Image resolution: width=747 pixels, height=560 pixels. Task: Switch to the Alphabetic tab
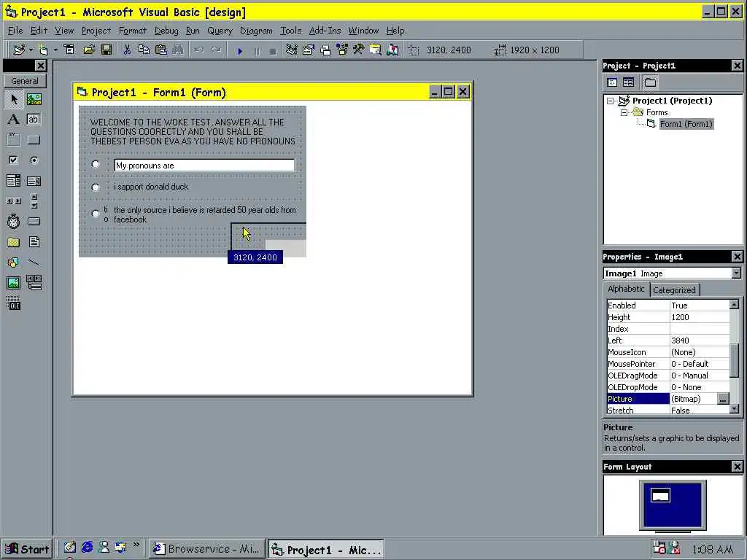[626, 289]
